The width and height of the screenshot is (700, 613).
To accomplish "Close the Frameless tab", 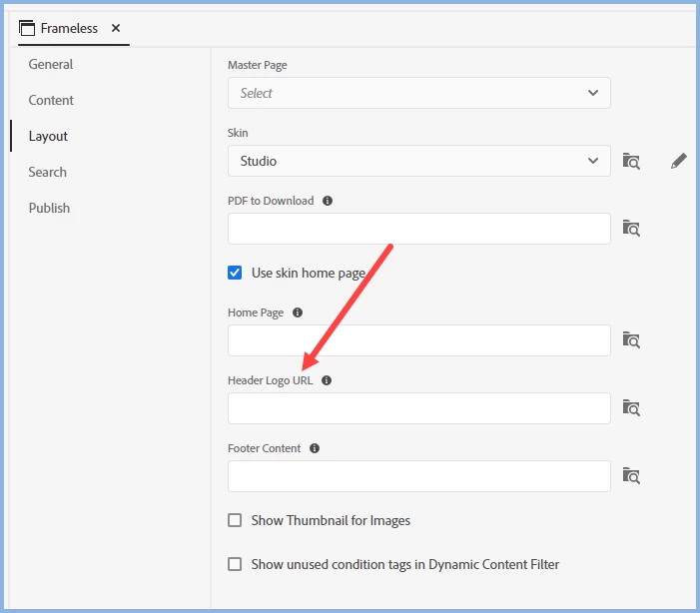I will [116, 28].
